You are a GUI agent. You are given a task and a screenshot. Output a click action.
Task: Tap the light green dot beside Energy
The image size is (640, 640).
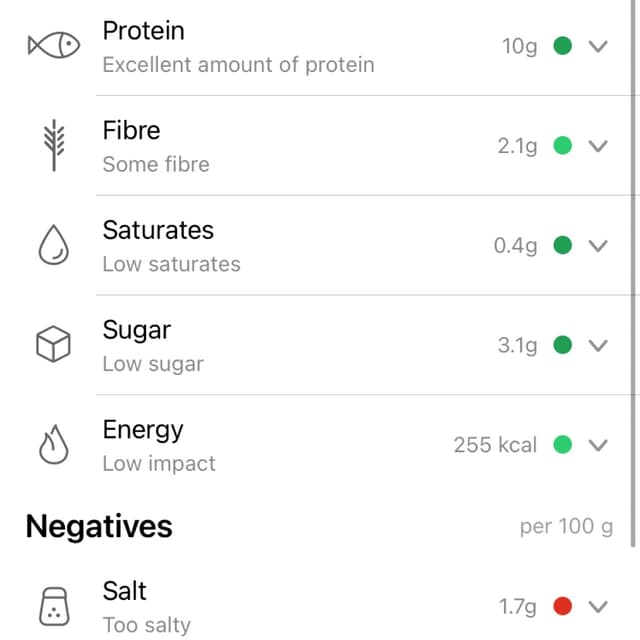click(x=563, y=445)
